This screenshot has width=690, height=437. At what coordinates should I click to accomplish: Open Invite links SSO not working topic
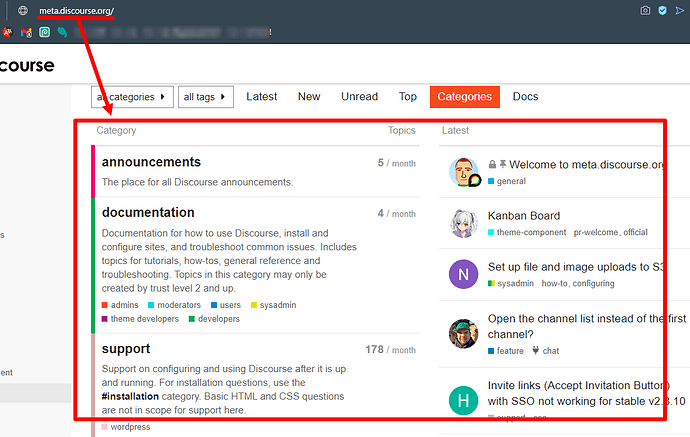[587, 393]
